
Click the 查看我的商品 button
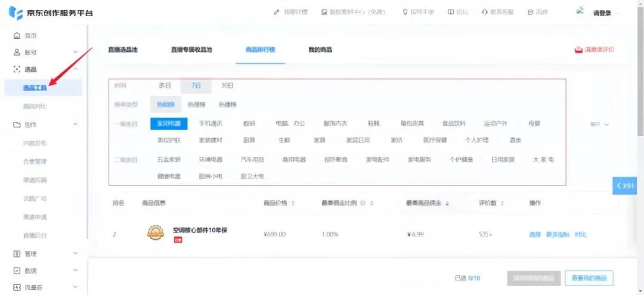[589, 278]
